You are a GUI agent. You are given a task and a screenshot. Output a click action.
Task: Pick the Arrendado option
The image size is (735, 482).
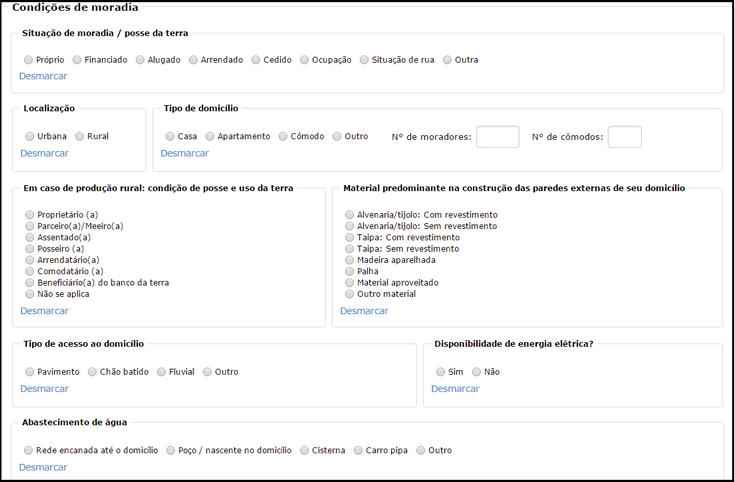click(x=193, y=60)
